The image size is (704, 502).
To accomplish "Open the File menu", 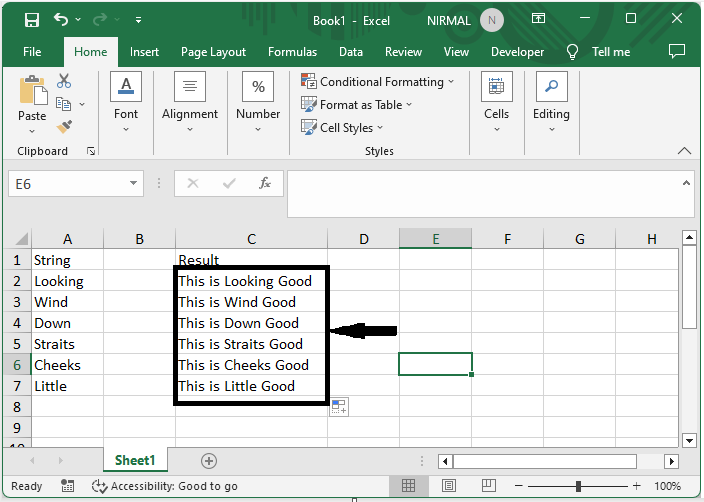I will [32, 52].
